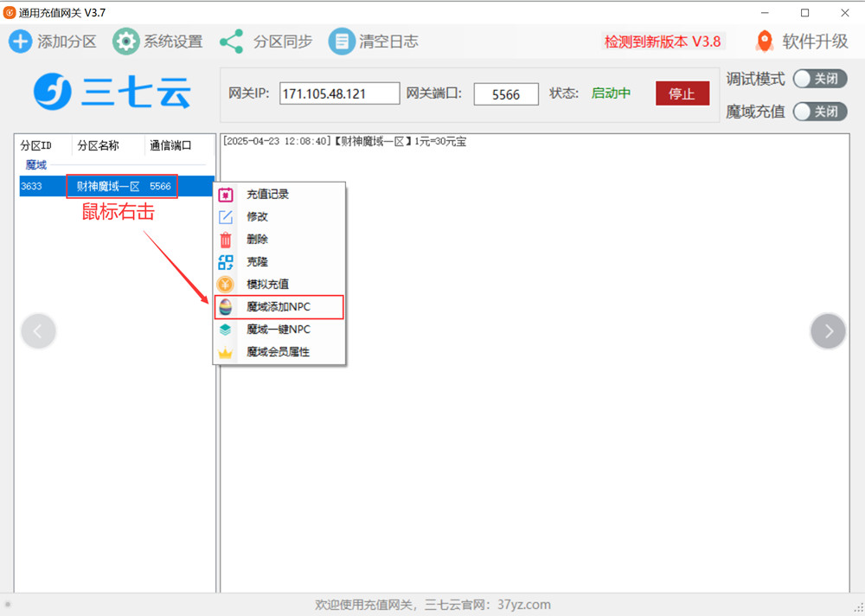Toggle the 魔域充值 switch

click(x=819, y=112)
